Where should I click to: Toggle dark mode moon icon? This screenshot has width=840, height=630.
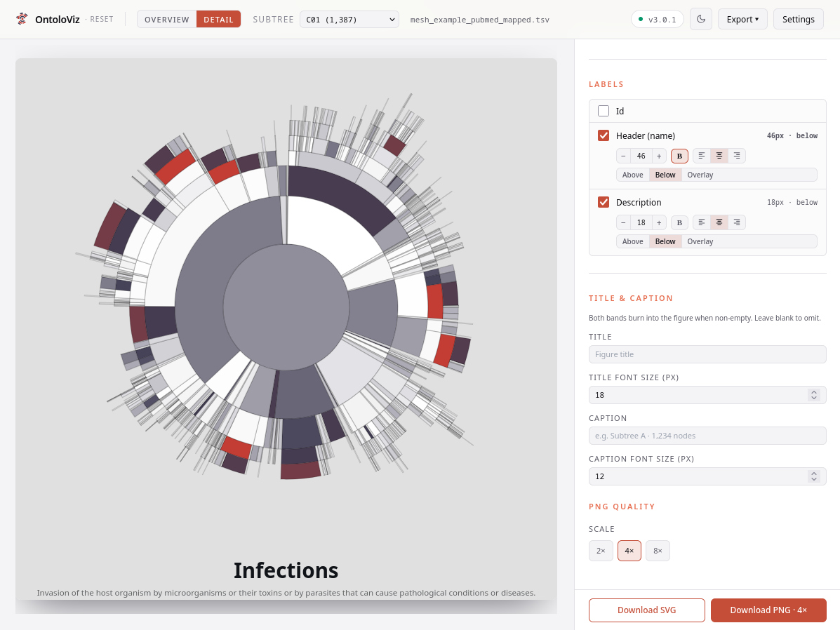[x=701, y=19]
